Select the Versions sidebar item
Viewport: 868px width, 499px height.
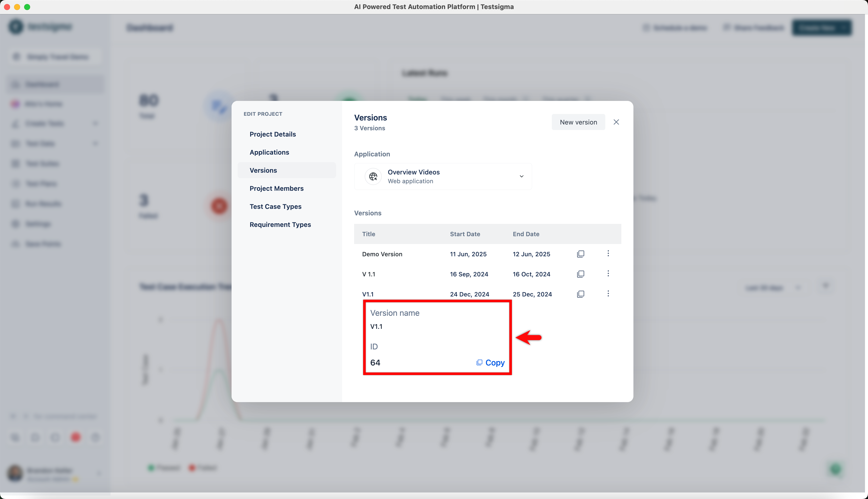(263, 170)
